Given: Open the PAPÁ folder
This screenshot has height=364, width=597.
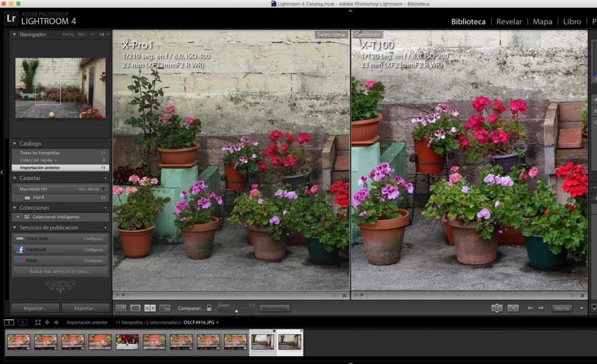Looking at the screenshot, I should (60, 197).
